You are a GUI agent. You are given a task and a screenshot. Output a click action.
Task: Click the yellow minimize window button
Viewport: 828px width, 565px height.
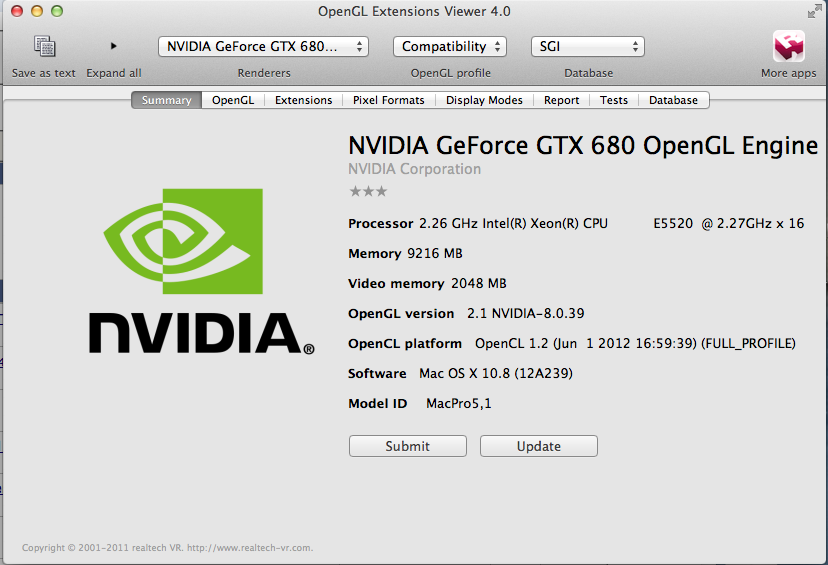tap(37, 11)
